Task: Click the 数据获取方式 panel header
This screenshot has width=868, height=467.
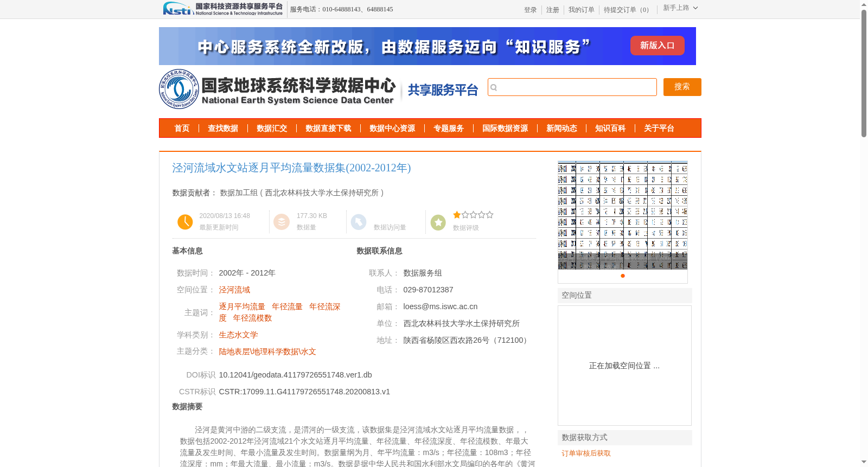Action: click(x=625, y=438)
